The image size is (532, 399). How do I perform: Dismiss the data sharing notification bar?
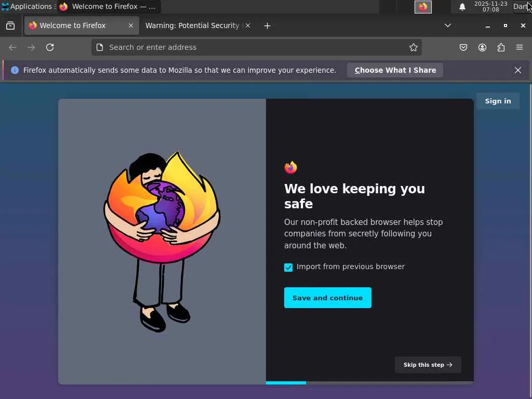[x=518, y=70]
